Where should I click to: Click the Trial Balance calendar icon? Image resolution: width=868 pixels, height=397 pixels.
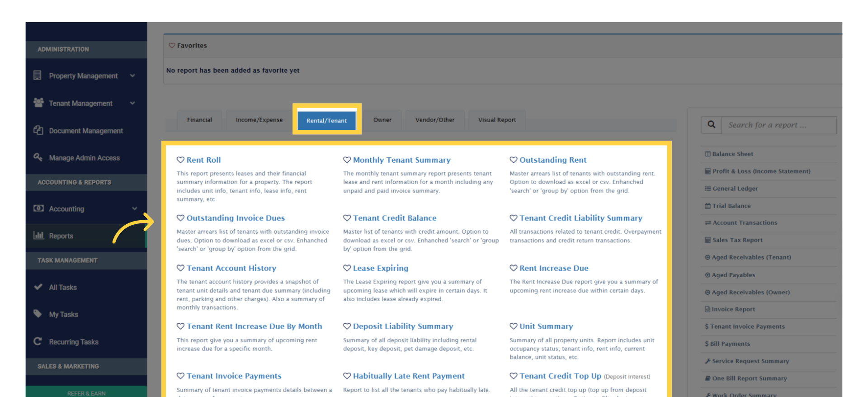[708, 206]
